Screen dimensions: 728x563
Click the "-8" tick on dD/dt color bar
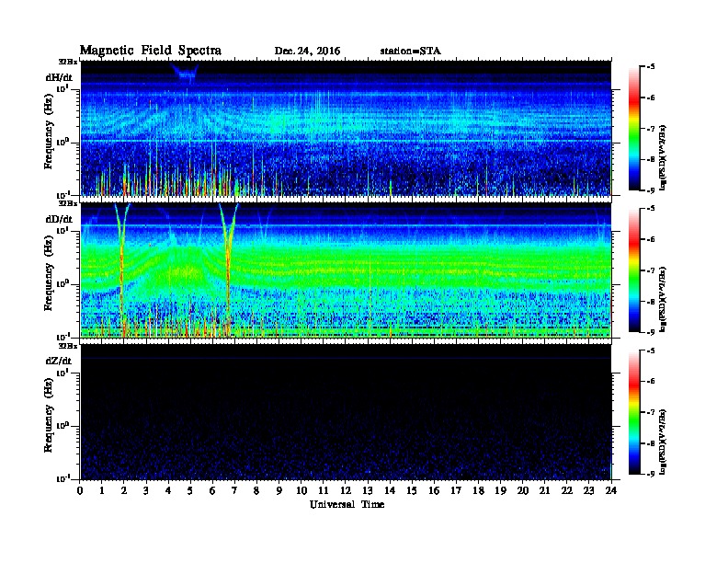click(x=650, y=301)
